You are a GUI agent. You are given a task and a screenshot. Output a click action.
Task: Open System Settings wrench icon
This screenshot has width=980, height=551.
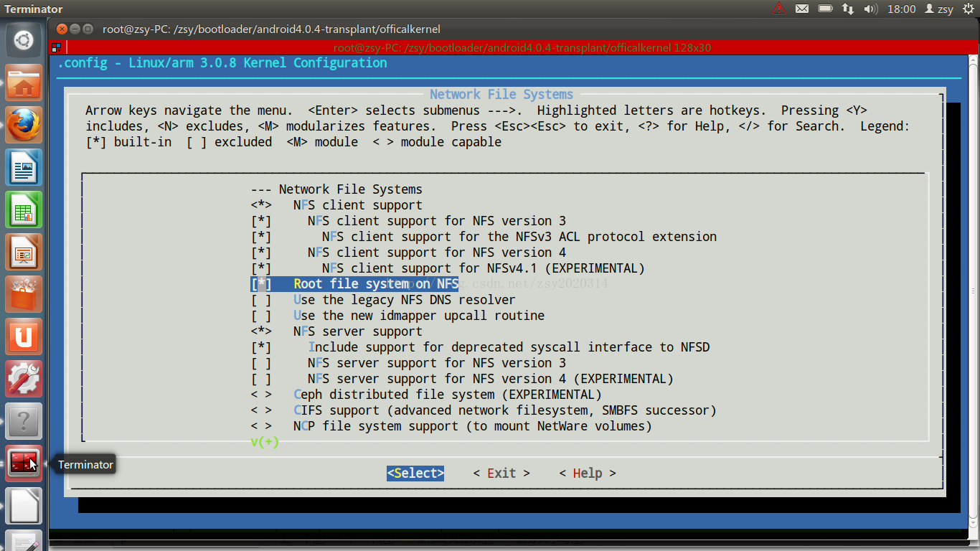point(24,380)
